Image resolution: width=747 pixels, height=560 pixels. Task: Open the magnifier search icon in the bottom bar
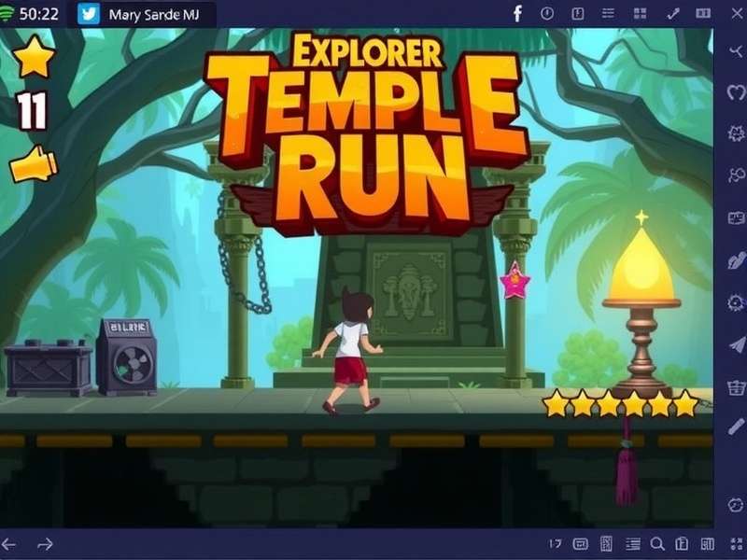(x=657, y=544)
